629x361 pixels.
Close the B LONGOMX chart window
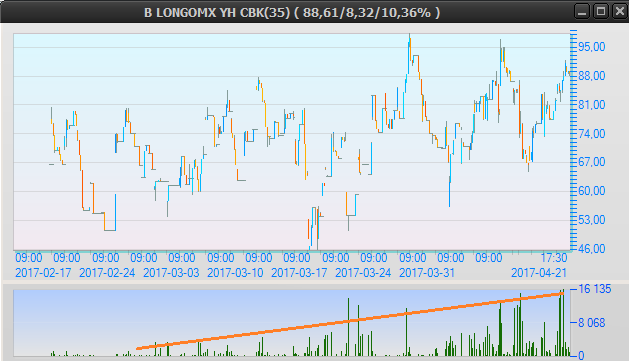619,11
